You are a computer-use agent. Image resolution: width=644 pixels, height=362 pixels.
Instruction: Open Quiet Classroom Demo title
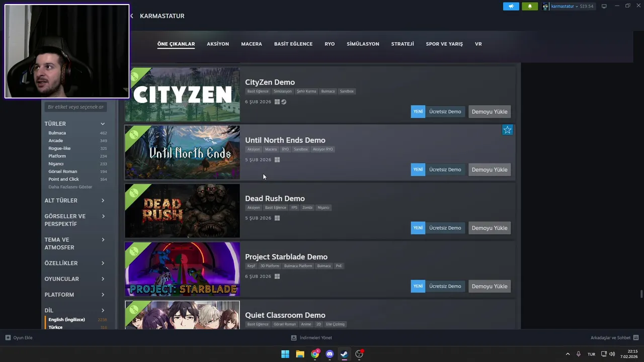click(x=285, y=315)
